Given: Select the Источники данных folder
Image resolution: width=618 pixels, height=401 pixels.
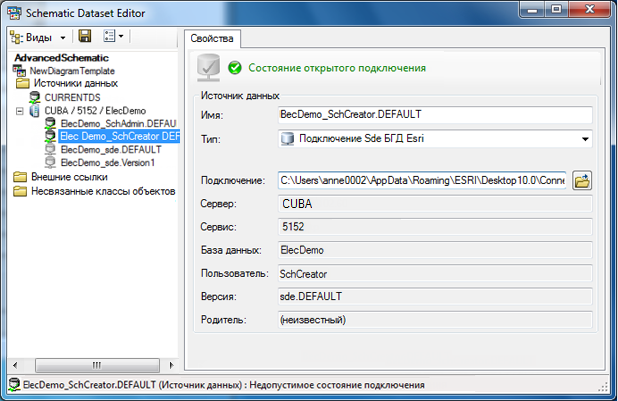Looking at the screenshot, I should point(76,83).
